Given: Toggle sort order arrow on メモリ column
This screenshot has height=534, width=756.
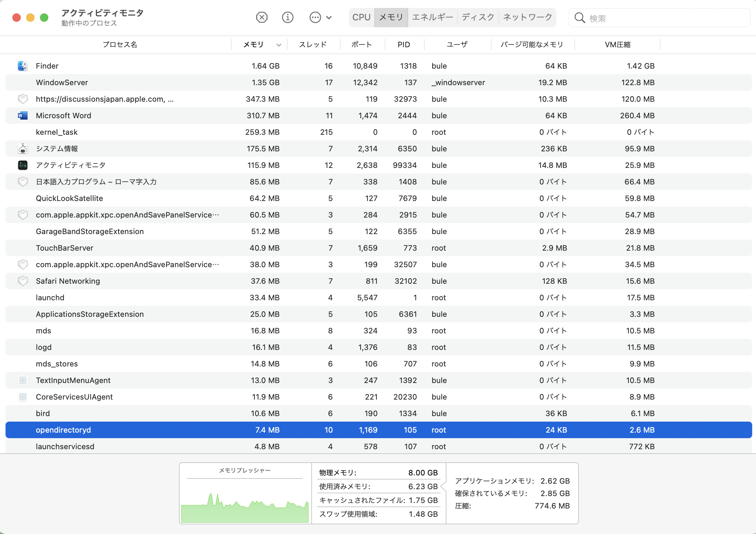Looking at the screenshot, I should click(x=279, y=45).
